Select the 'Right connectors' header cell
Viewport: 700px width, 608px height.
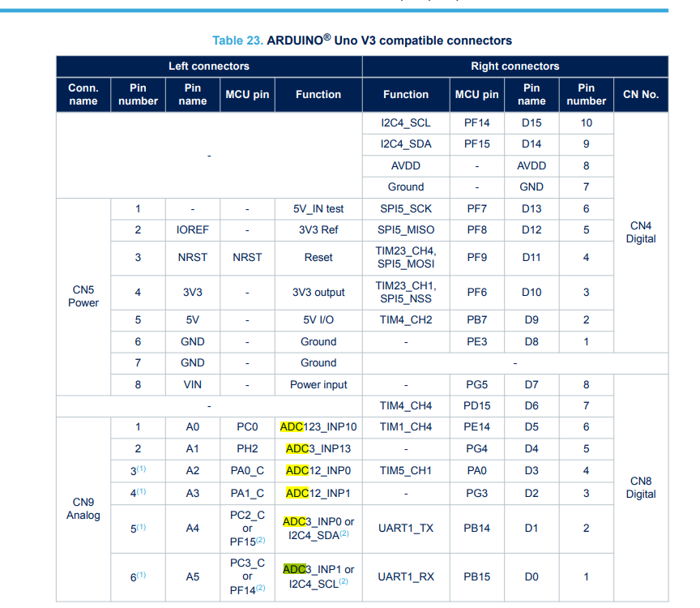click(514, 66)
